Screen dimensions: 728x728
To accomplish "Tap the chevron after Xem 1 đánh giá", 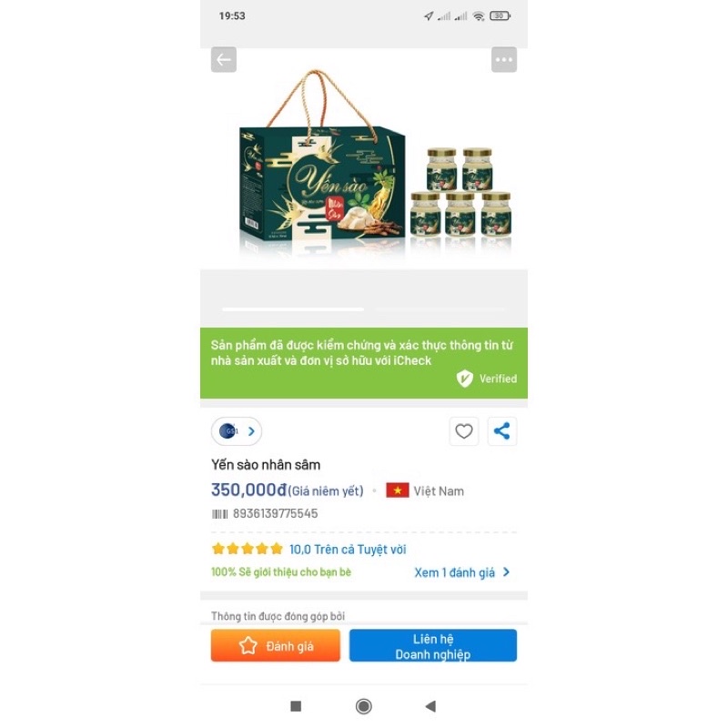I will (x=506, y=572).
